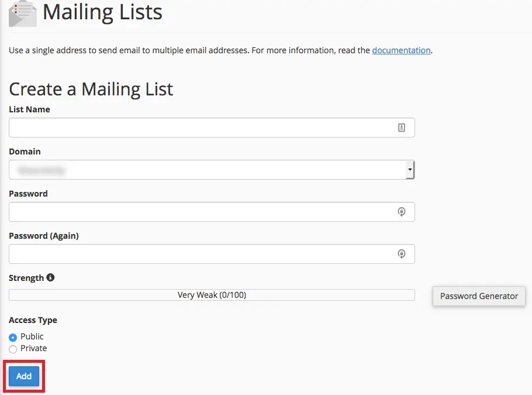
Task: Click the Very Weak strength meter bar
Action: [x=212, y=295]
